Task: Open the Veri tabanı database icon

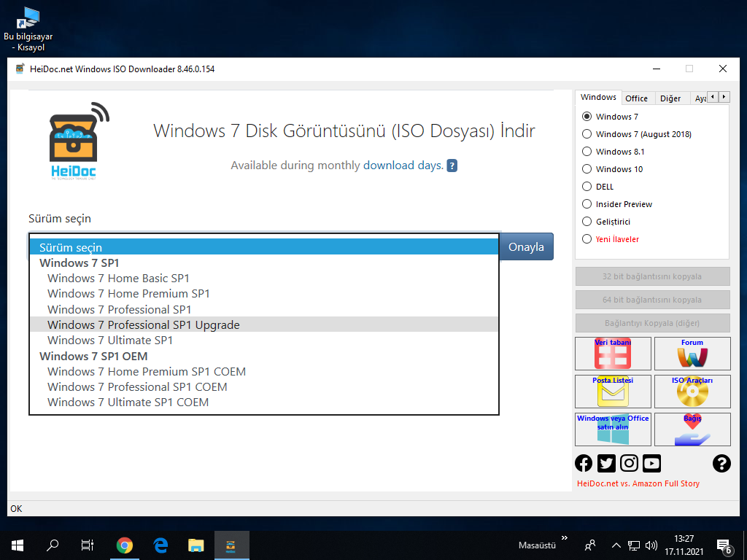Action: [613, 354]
